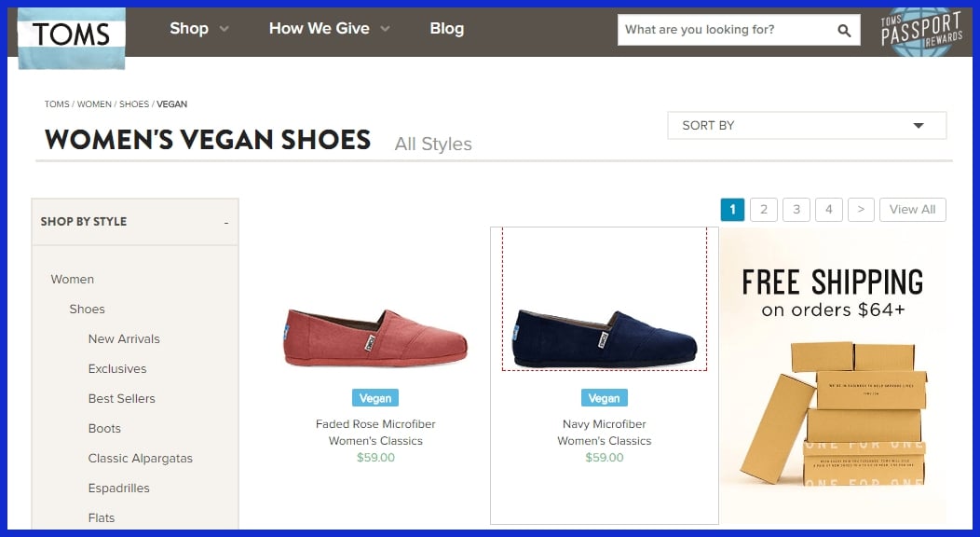Click the Vegan badge under the Faded Rose shoe
980x537 pixels.
pos(374,397)
